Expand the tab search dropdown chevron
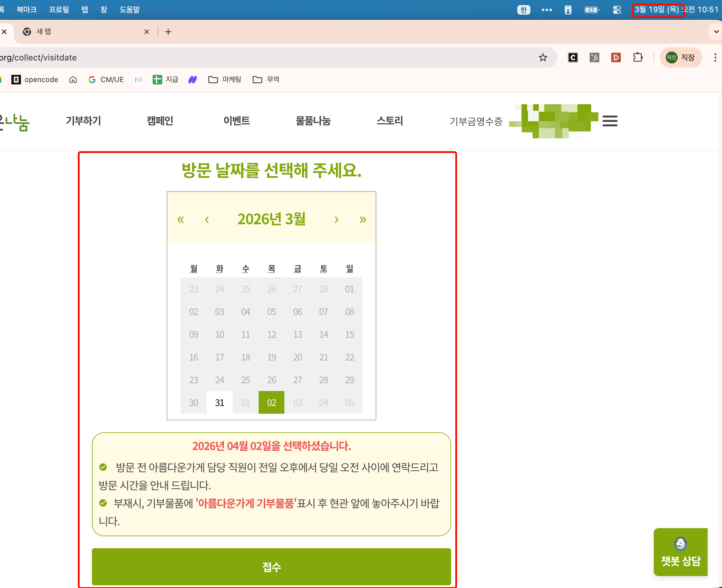This screenshot has height=588, width=722. click(716, 32)
